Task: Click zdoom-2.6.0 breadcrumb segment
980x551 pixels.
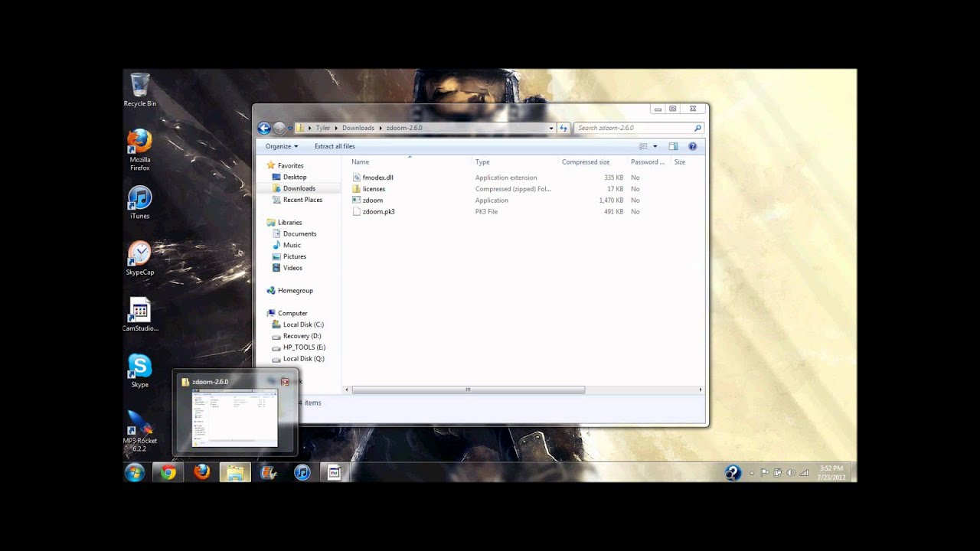Action: [x=404, y=129]
